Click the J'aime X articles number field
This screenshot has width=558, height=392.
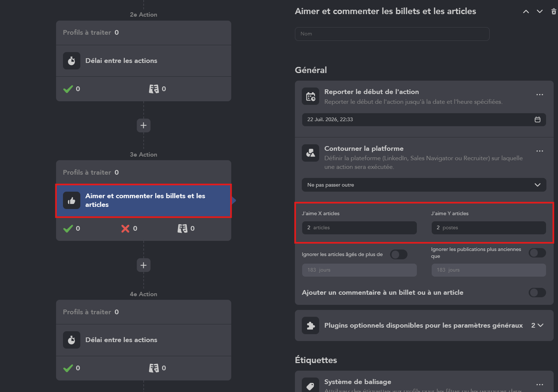click(x=359, y=228)
